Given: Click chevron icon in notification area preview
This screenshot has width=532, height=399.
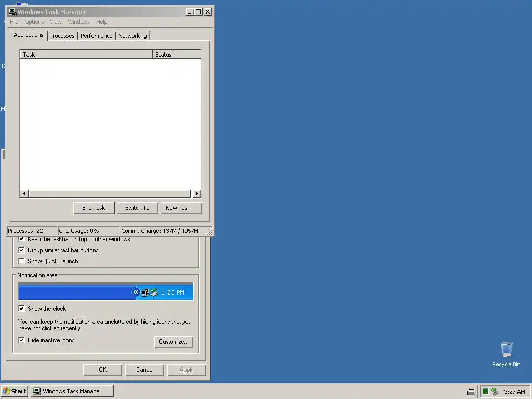Looking at the screenshot, I should (x=136, y=292).
